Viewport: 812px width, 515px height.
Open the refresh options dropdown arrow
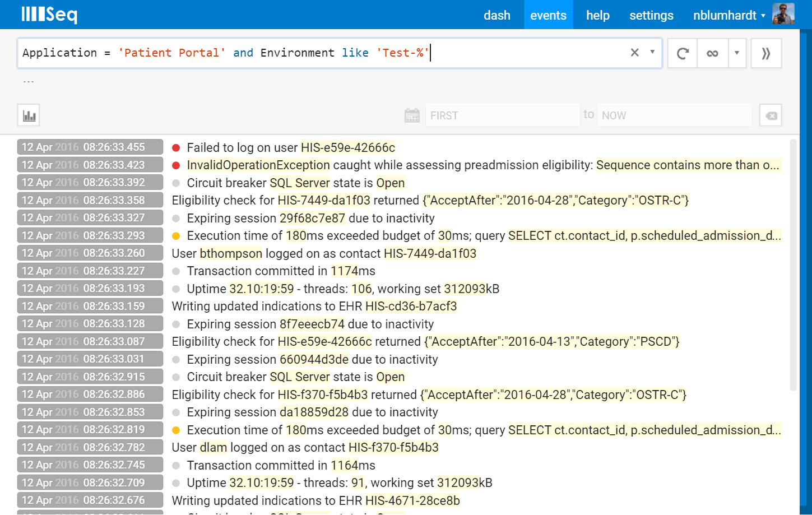(x=737, y=53)
